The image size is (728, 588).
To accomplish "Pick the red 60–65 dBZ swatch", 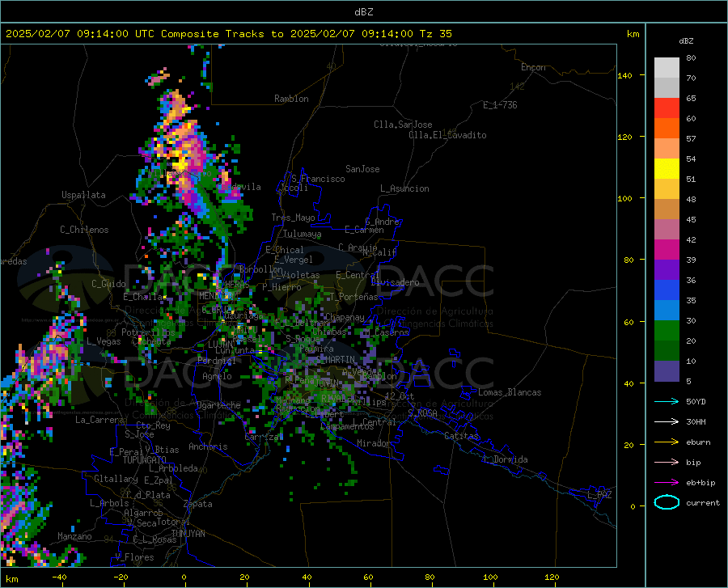I will (667, 108).
